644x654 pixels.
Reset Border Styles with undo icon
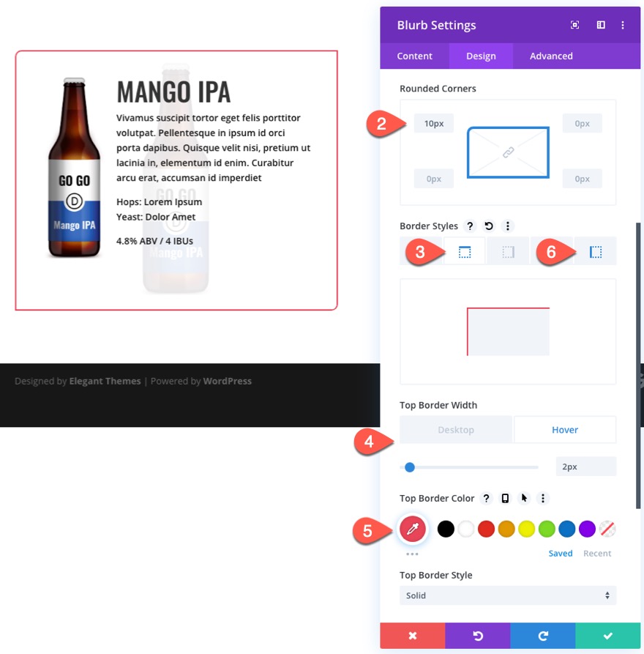pos(489,226)
